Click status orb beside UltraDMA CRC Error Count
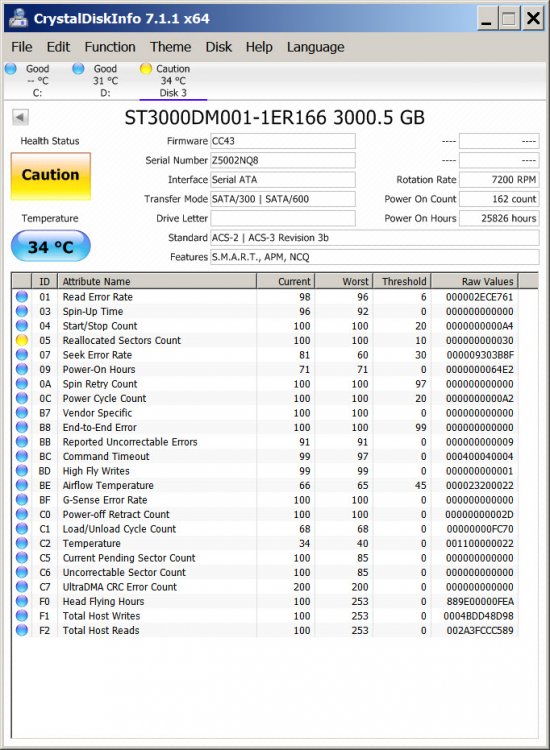 click(x=22, y=587)
